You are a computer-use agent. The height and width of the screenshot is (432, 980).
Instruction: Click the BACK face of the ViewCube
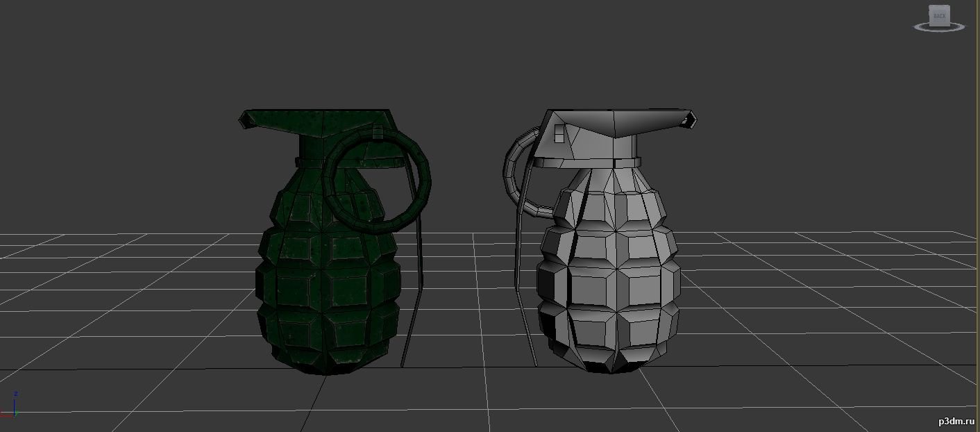pyautogui.click(x=939, y=16)
